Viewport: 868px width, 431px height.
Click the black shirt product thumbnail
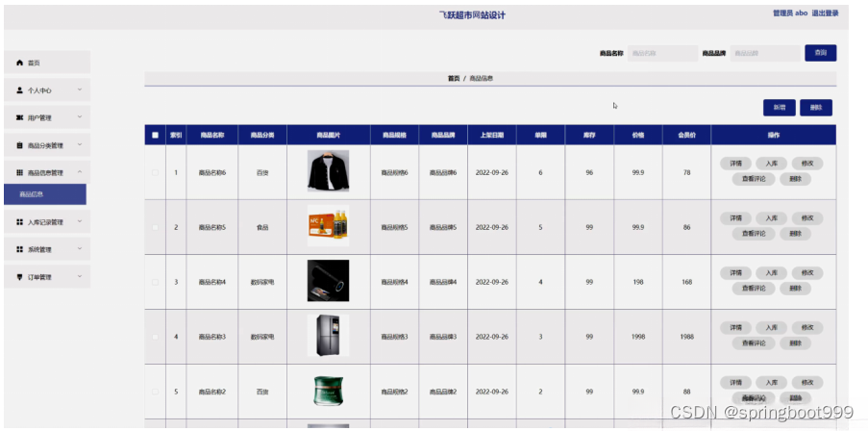[329, 171]
